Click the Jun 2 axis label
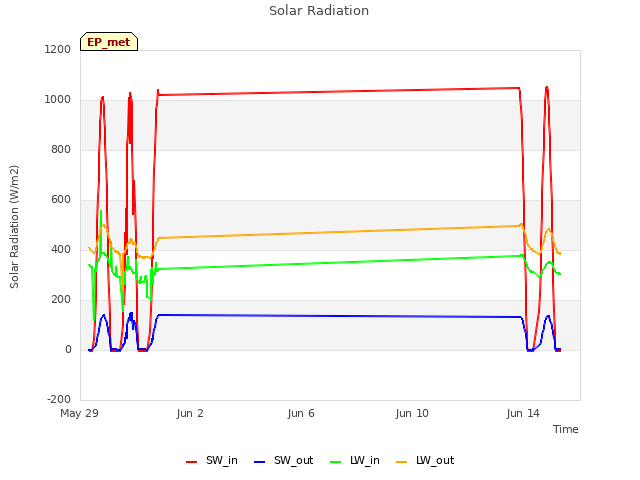The height and width of the screenshot is (480, 640). pos(190,413)
